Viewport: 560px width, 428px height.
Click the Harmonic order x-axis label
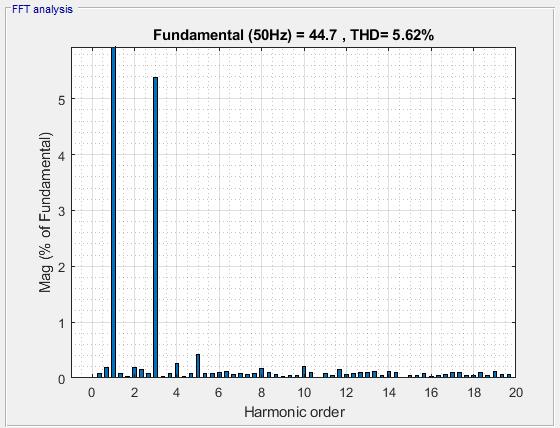(x=294, y=412)
